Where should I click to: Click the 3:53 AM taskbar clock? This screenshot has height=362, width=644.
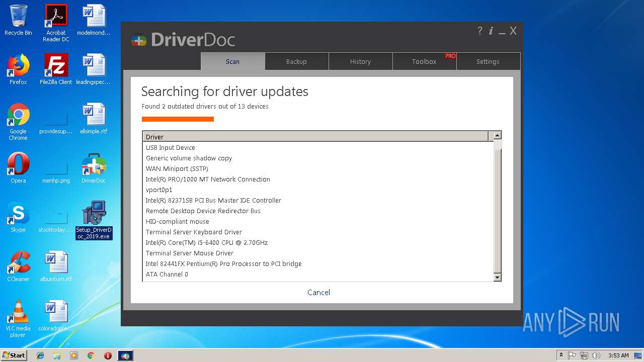pos(618,355)
